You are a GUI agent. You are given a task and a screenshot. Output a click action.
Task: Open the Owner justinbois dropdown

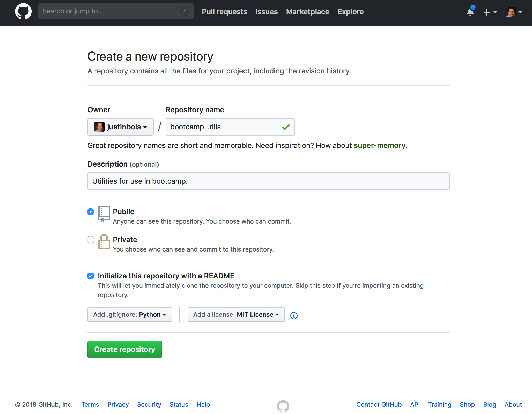tap(121, 127)
